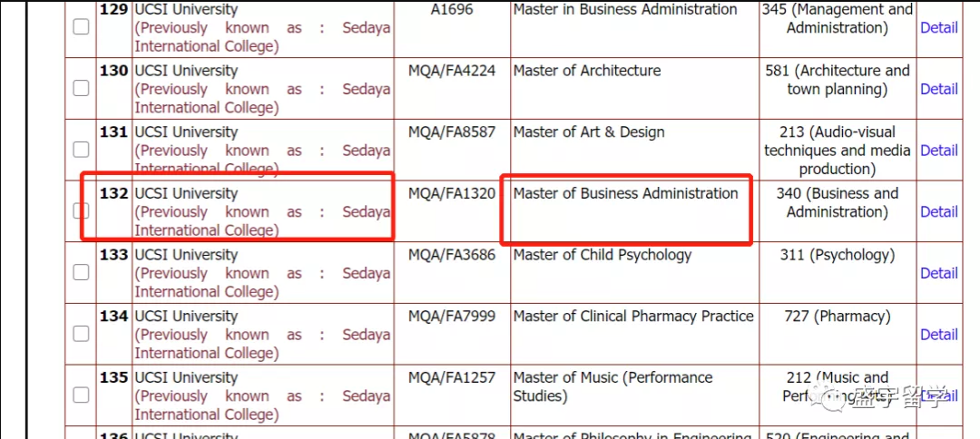Open Detail link for A1696 program
The image size is (980, 439).
[939, 27]
